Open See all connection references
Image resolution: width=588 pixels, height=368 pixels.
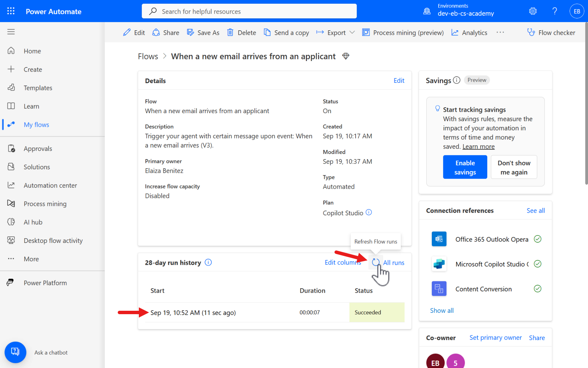(x=535, y=210)
